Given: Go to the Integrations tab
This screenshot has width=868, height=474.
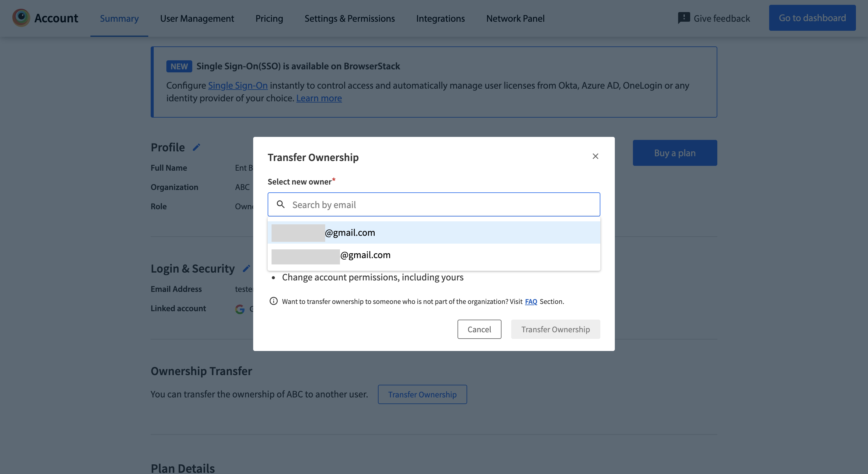Looking at the screenshot, I should [x=440, y=18].
